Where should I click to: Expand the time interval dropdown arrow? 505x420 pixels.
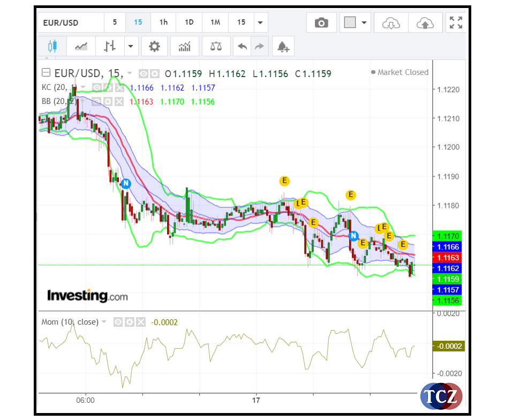coord(260,22)
